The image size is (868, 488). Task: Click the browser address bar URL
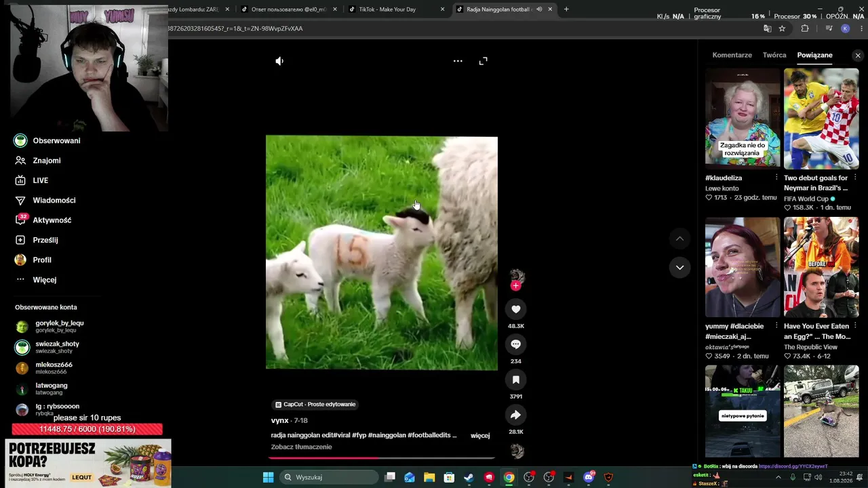pos(235,28)
